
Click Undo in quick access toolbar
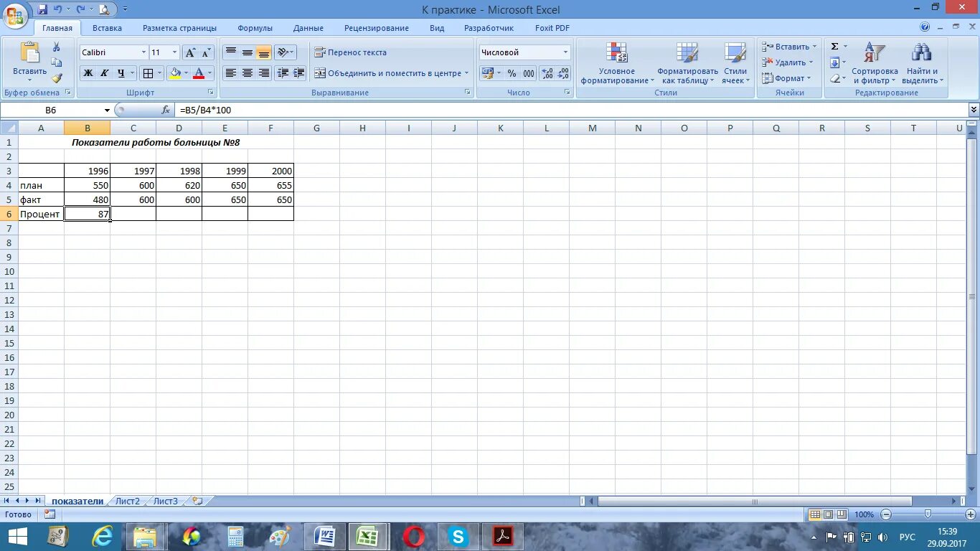coord(58,9)
